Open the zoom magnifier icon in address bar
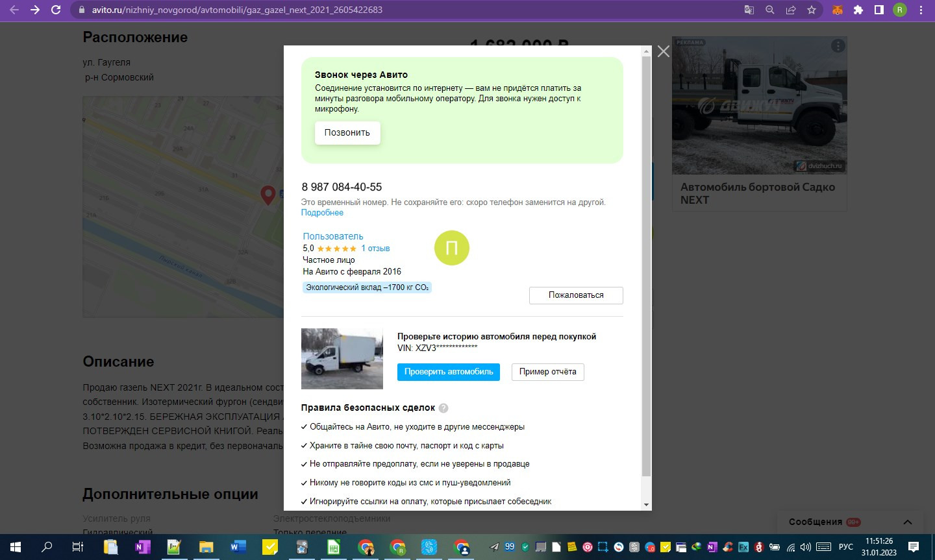This screenshot has width=935, height=560. tap(770, 10)
